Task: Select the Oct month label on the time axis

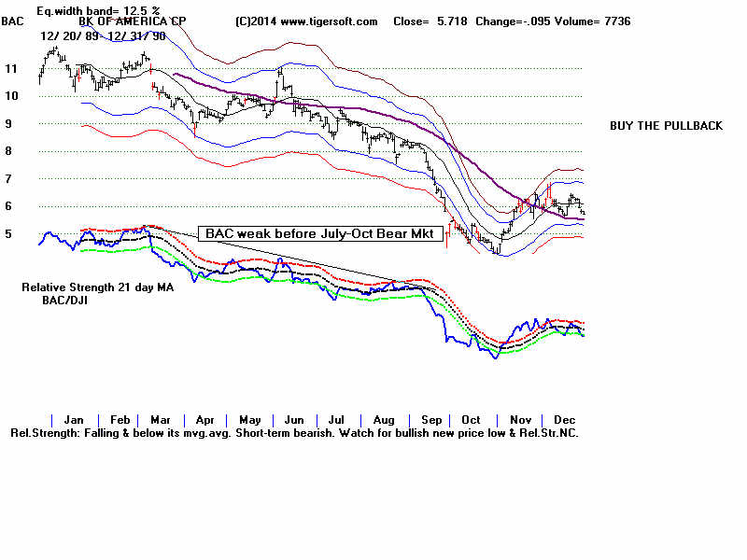Action: pos(471,420)
